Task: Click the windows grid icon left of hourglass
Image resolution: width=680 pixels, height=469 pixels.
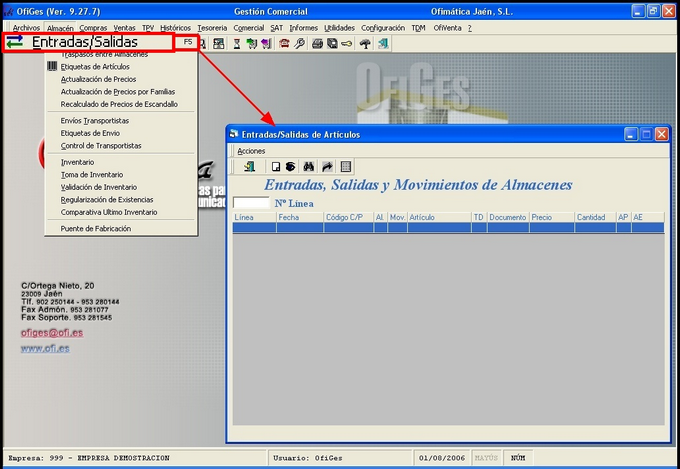Action: (219, 43)
